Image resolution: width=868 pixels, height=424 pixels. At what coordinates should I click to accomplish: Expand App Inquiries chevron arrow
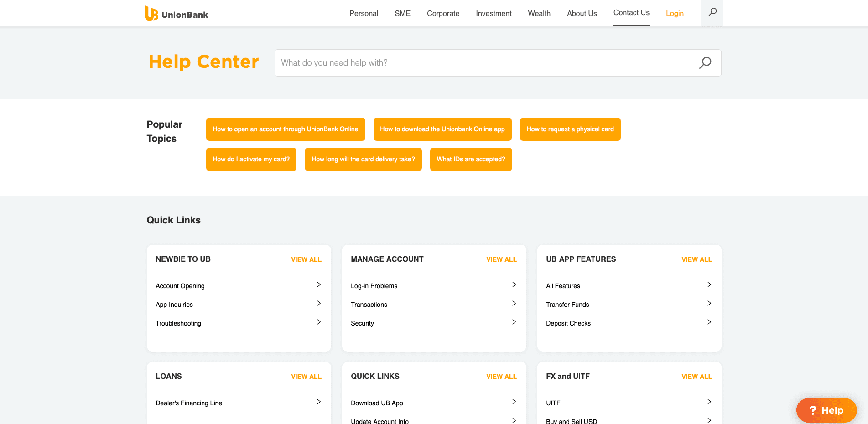[x=319, y=303]
